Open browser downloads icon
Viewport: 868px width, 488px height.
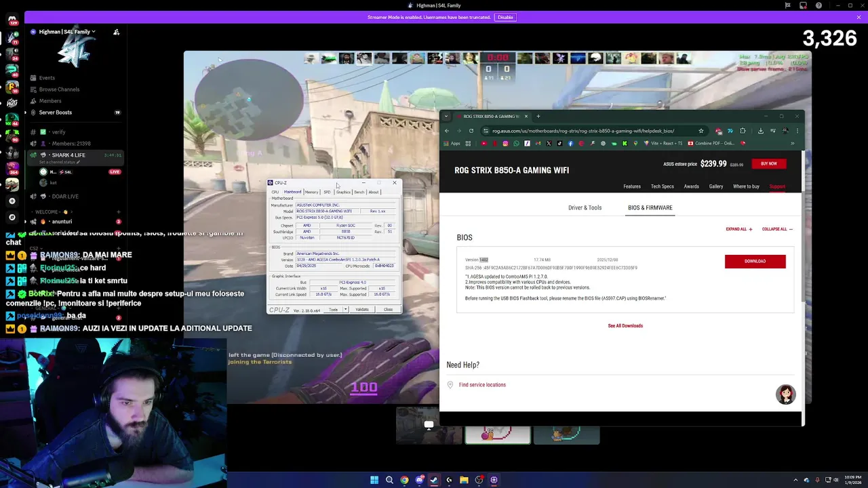[761, 131]
